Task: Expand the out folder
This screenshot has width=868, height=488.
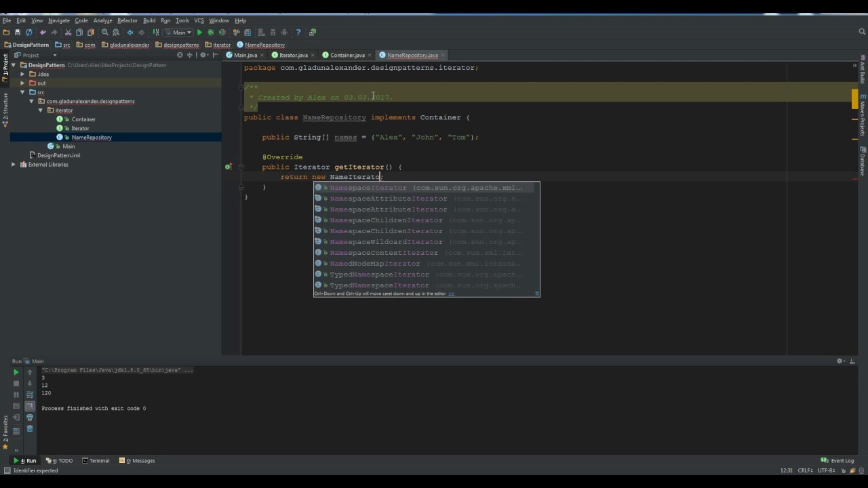Action: 22,83
